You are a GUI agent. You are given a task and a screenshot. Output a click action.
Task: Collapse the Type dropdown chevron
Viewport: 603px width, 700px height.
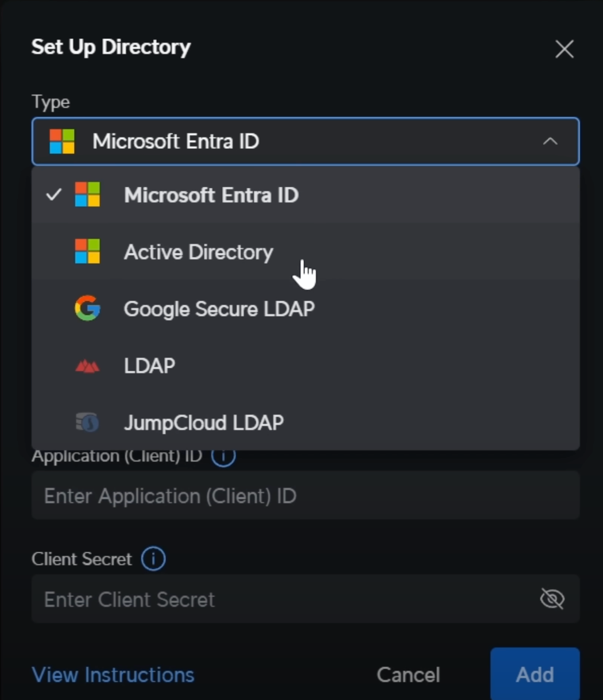[550, 141]
